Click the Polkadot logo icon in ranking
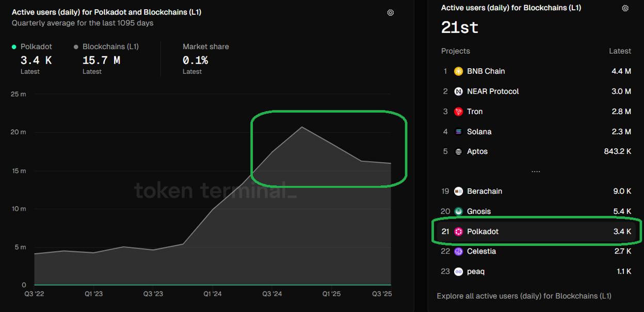The width and height of the screenshot is (644, 312). tap(458, 231)
